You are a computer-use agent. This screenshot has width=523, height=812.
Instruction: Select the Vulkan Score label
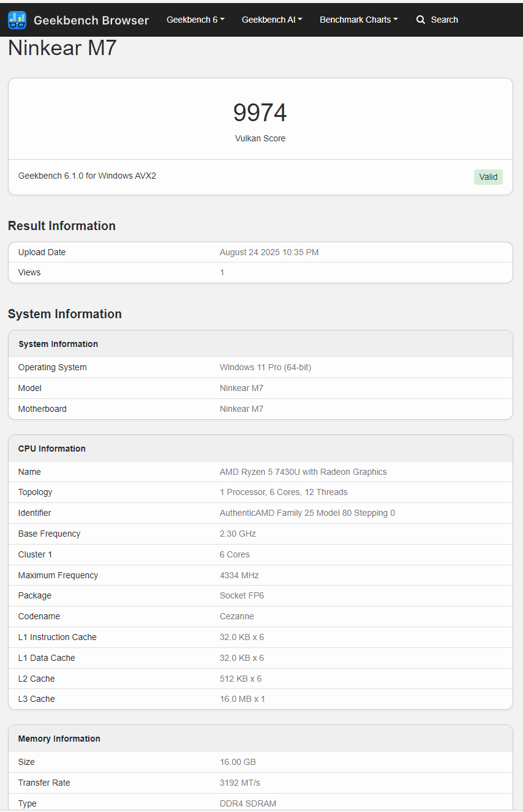coord(260,138)
